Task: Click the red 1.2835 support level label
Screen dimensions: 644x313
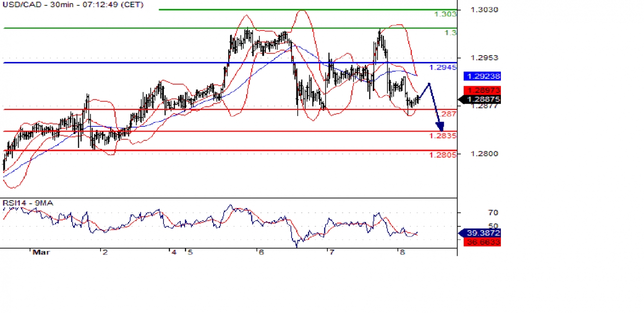Action: (442, 136)
